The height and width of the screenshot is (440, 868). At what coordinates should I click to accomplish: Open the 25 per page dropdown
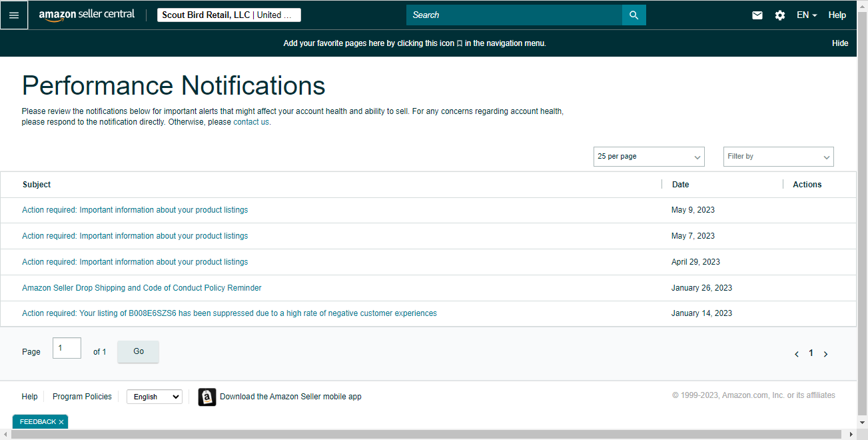[649, 157]
